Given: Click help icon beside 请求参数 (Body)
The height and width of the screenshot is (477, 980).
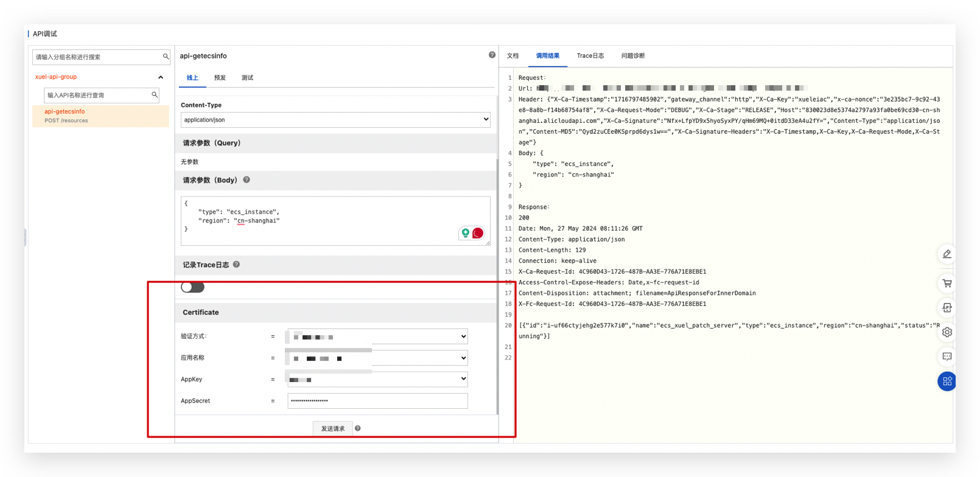Looking at the screenshot, I should click(247, 180).
